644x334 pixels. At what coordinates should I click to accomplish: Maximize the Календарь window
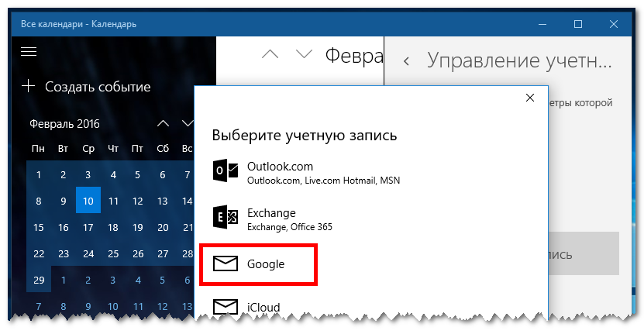click(x=578, y=24)
